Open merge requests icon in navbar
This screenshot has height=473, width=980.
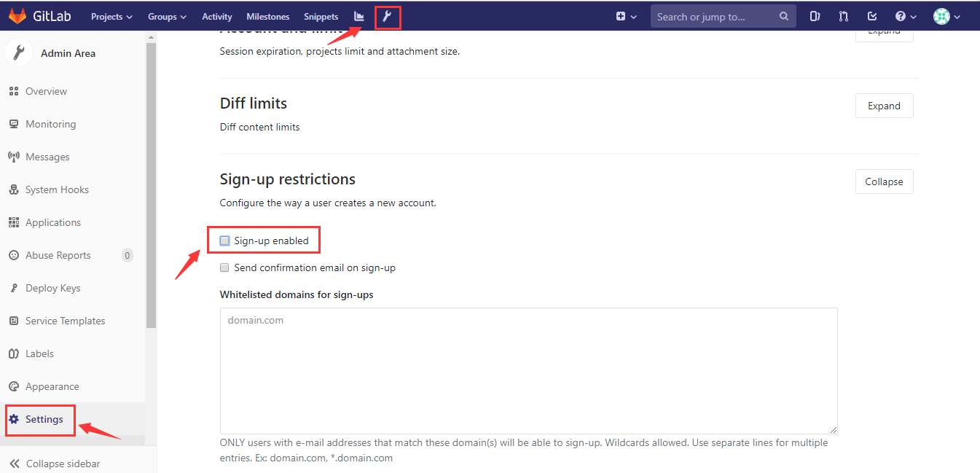844,17
